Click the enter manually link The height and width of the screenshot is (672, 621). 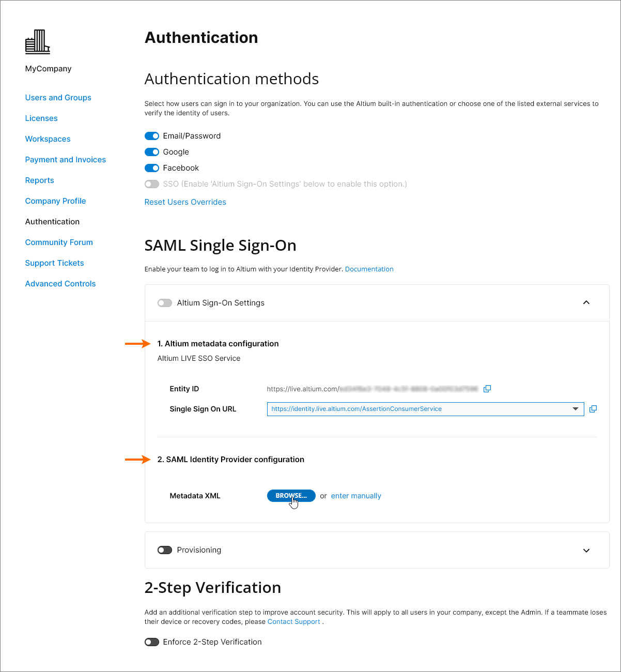[356, 496]
